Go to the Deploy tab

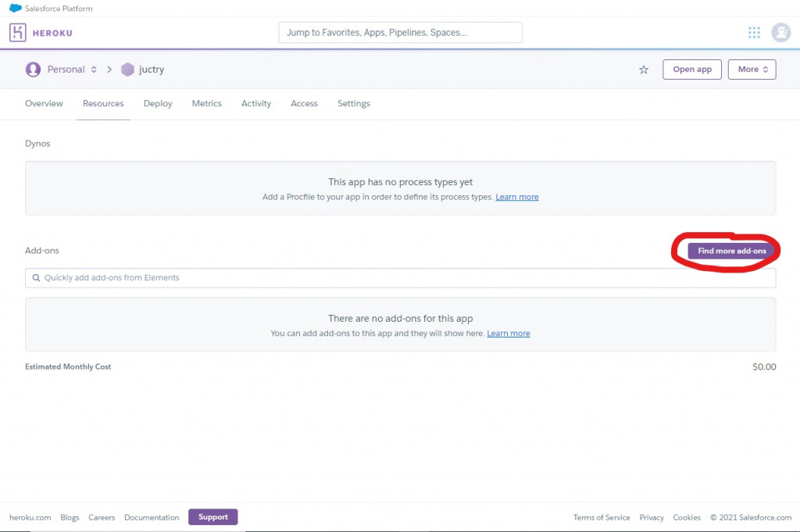coord(158,104)
